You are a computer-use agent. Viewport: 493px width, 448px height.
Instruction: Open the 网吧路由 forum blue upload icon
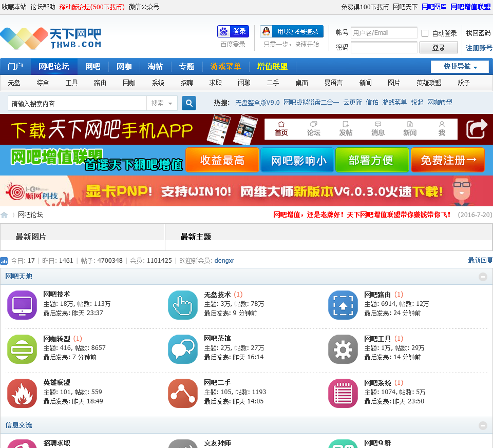pos(343,305)
